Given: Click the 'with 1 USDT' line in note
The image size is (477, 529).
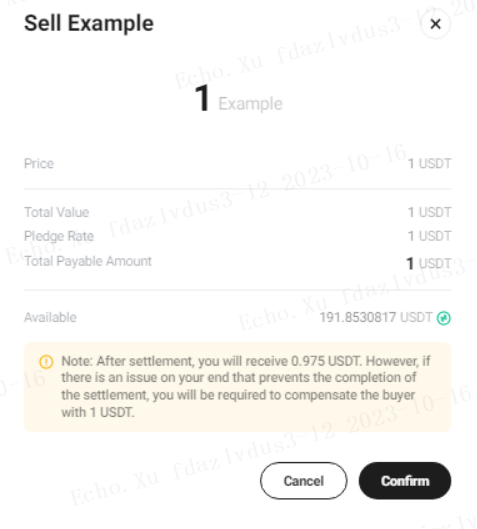Looking at the screenshot, I should point(98,412).
